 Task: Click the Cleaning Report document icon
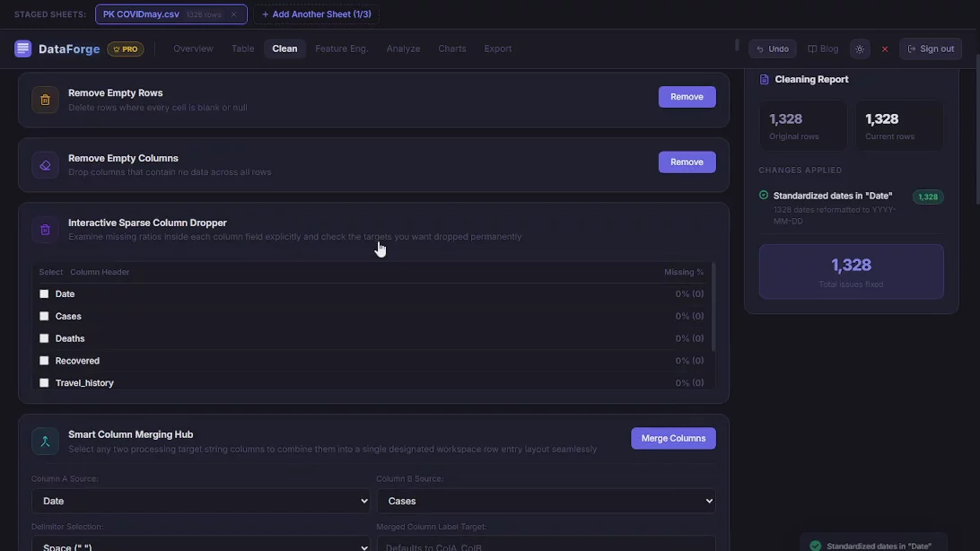point(765,79)
